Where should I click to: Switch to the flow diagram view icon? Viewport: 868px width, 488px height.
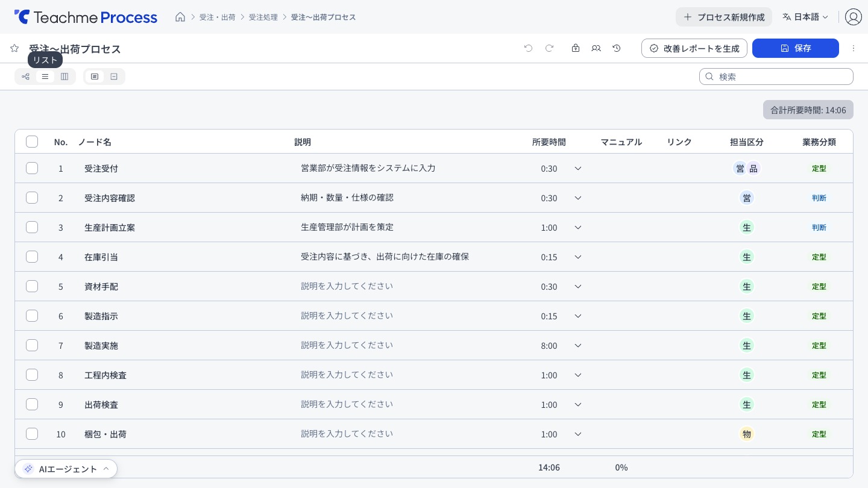25,77
